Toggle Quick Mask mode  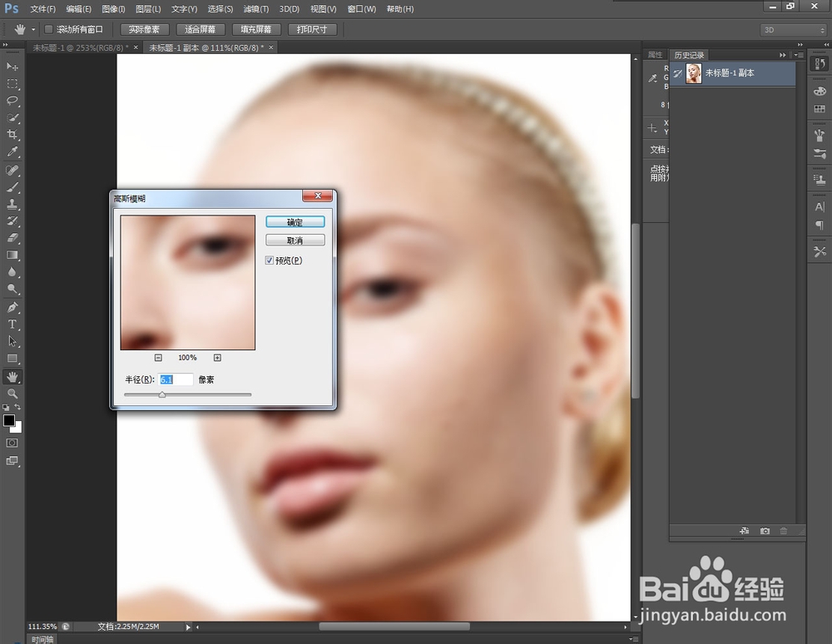tap(12, 443)
